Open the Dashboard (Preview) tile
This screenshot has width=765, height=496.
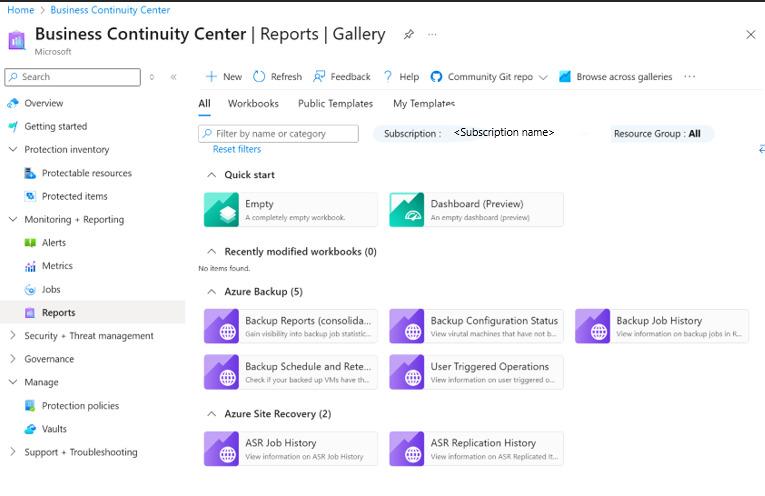476,210
